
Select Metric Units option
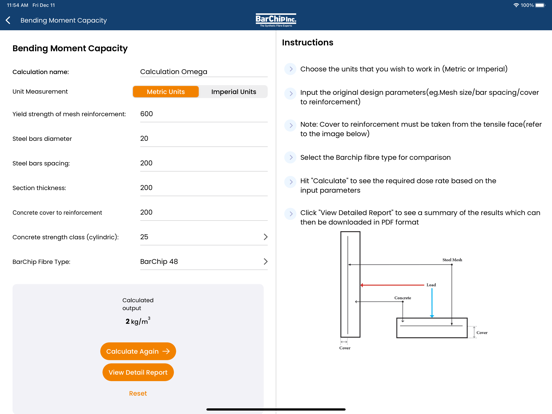tap(166, 92)
